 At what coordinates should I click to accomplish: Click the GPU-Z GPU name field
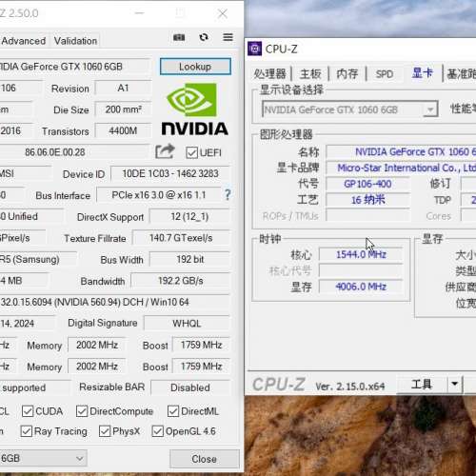[74, 67]
